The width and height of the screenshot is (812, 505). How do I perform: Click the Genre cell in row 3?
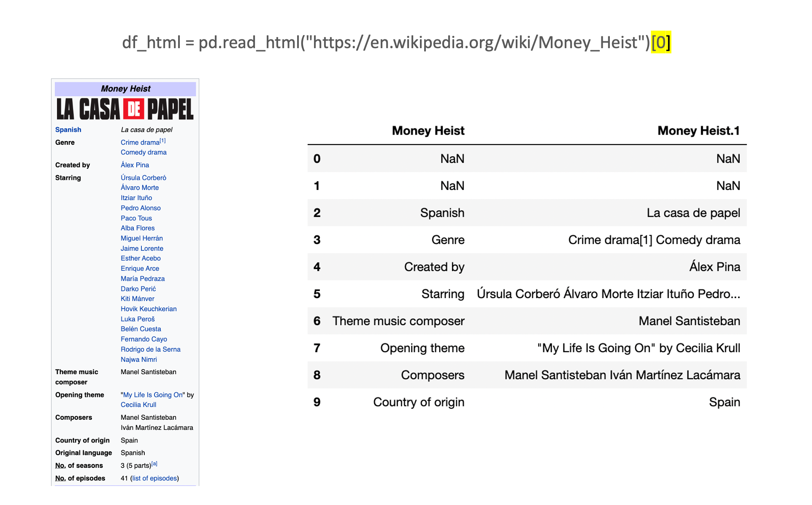(x=448, y=240)
